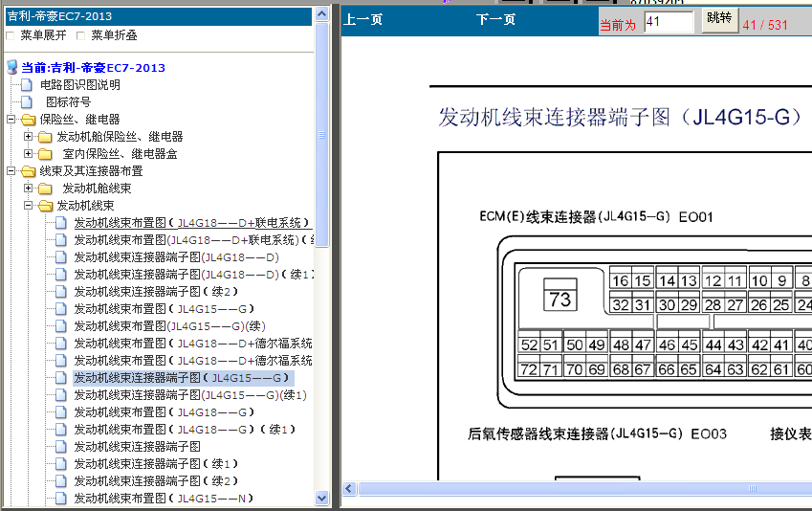Image resolution: width=812 pixels, height=511 pixels.
Task: Click the 室内保险丝、继电器盒 folder icon
Action: pyautogui.click(x=46, y=154)
